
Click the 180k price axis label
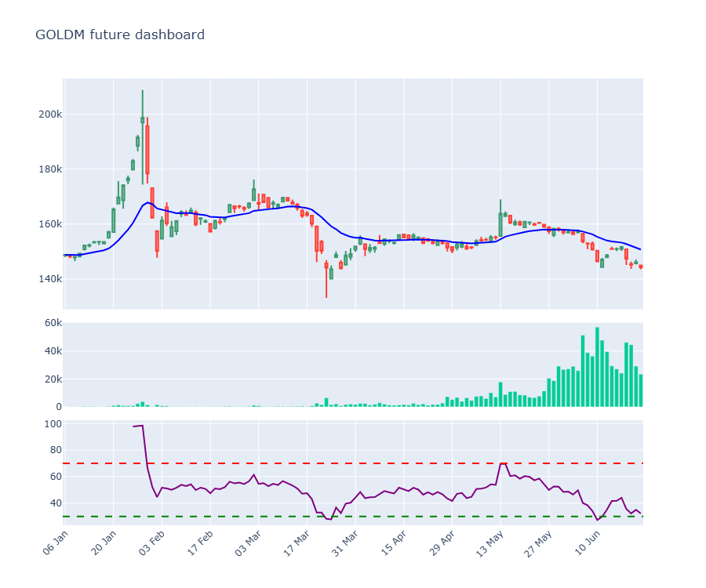(50, 169)
